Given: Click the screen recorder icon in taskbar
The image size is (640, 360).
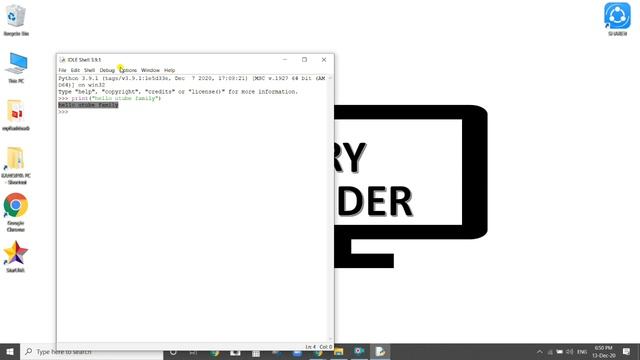Looking at the screenshot, I should (359, 352).
